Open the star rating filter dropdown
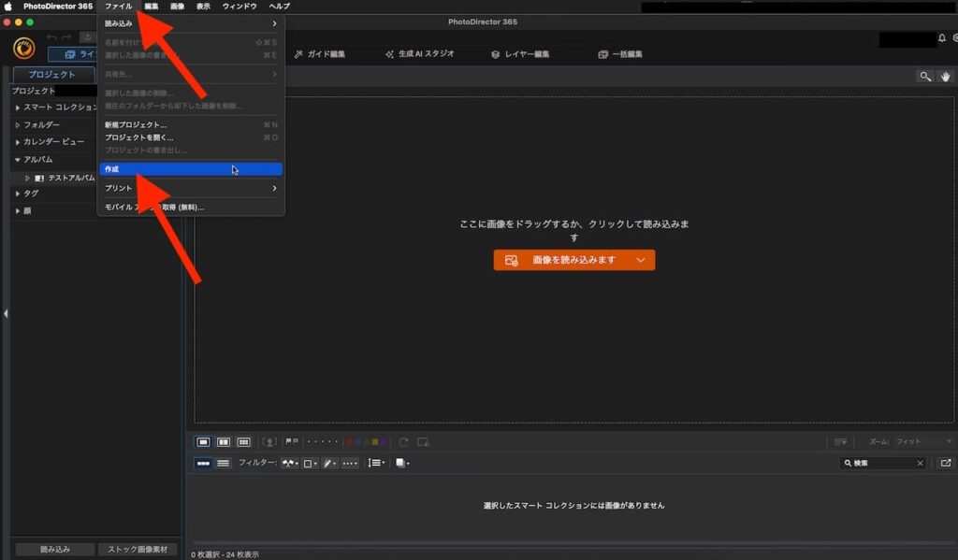This screenshot has width=958, height=560. click(x=350, y=463)
